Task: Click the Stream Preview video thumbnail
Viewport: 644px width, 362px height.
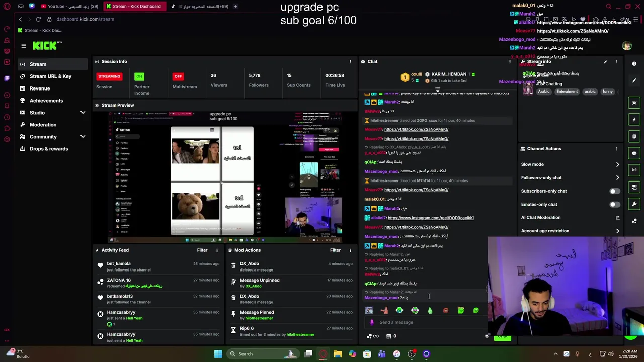Action: point(225,177)
